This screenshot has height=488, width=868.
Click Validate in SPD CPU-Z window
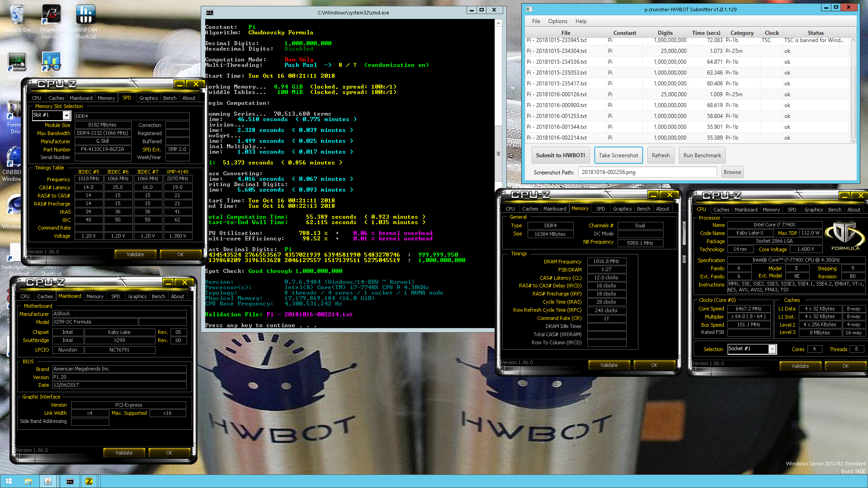point(135,254)
